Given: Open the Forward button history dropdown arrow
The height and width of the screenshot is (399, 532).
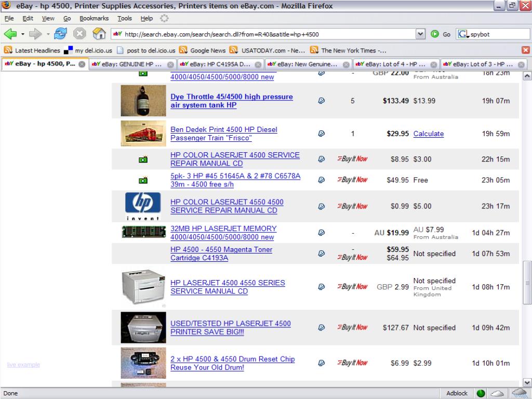Looking at the screenshot, I should (x=48, y=34).
